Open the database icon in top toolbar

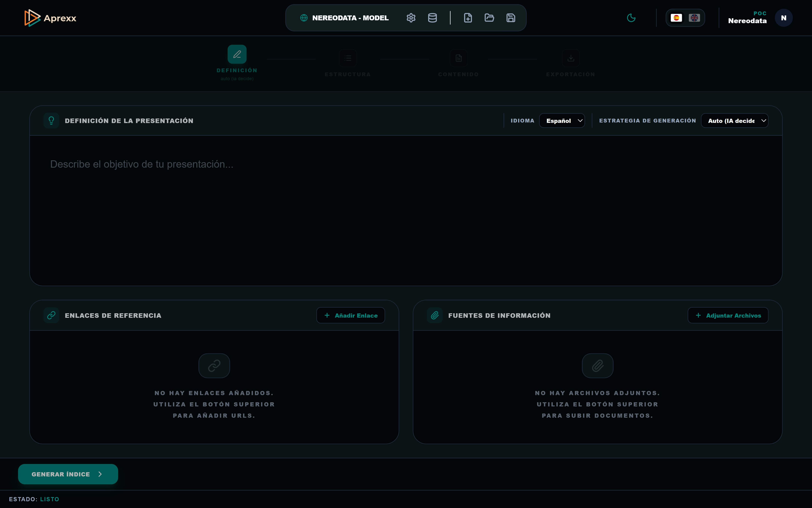(433, 18)
